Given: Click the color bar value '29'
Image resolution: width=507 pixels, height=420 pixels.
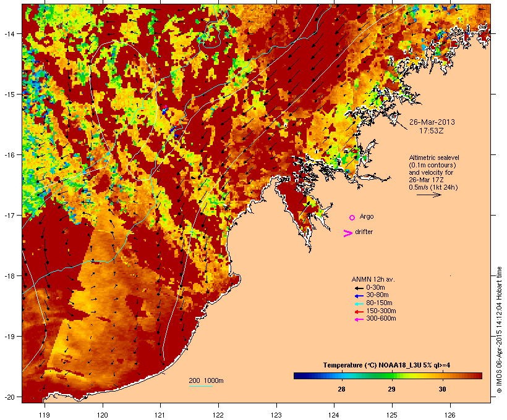Looking at the screenshot, I should [391, 389].
